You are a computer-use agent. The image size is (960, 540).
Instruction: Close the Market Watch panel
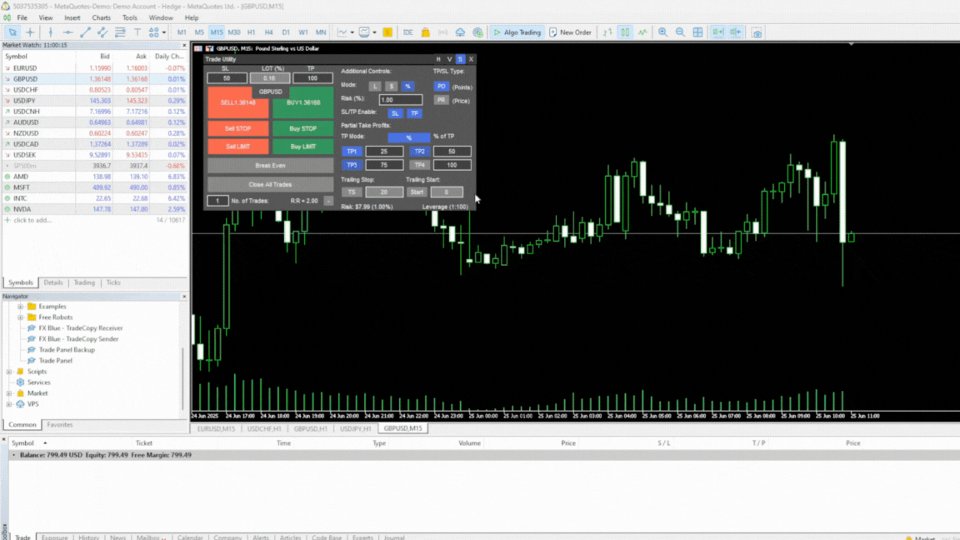[x=184, y=45]
